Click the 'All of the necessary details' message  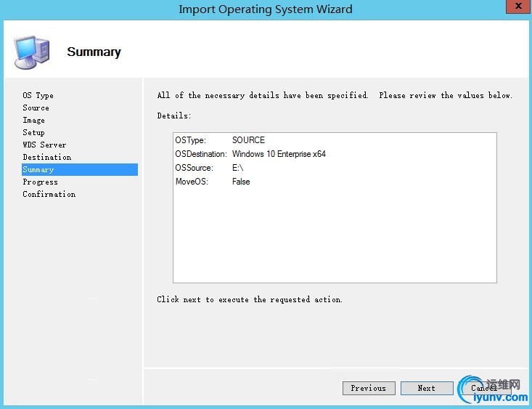335,95
